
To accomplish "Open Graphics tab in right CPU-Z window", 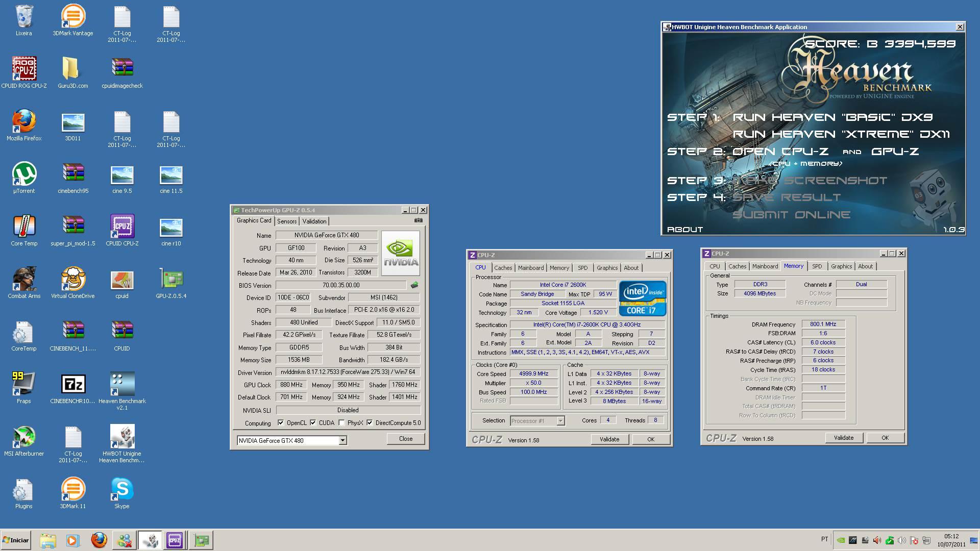I will [x=841, y=266].
